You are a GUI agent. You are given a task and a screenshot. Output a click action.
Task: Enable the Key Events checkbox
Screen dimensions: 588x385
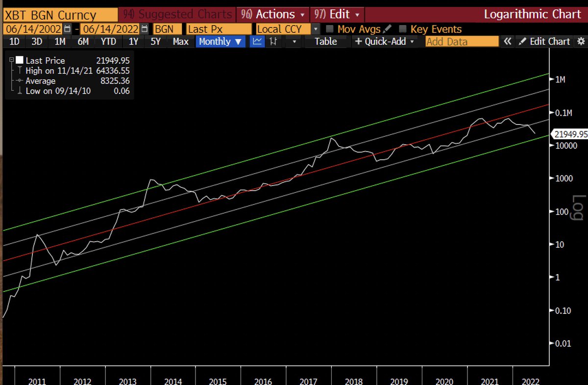click(x=403, y=29)
